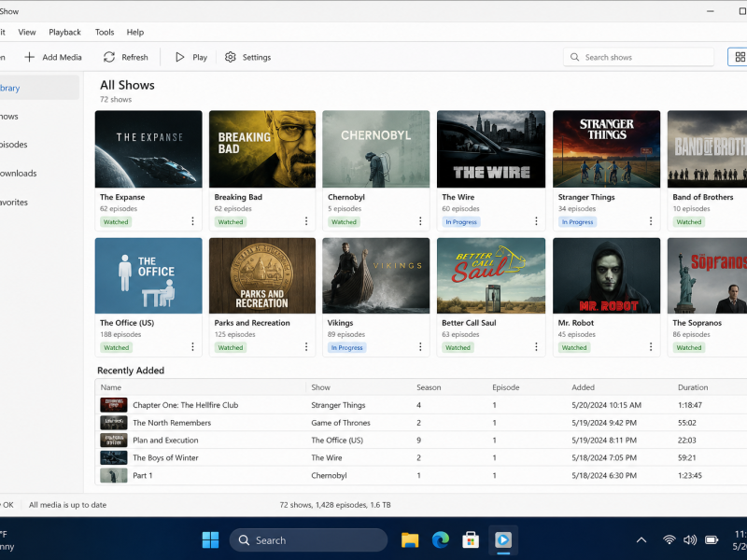747x560 pixels.
Task: Open the Vikings poster thumbnail
Action: click(x=376, y=275)
